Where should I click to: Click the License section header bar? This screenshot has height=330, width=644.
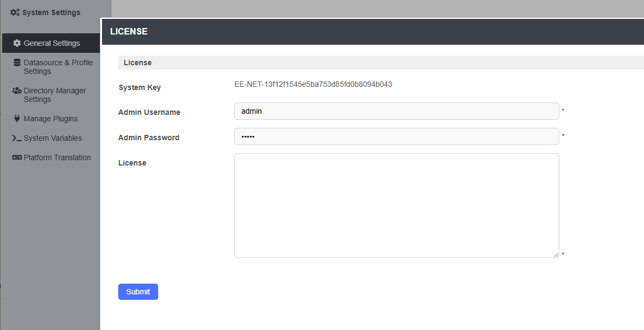[x=381, y=63]
